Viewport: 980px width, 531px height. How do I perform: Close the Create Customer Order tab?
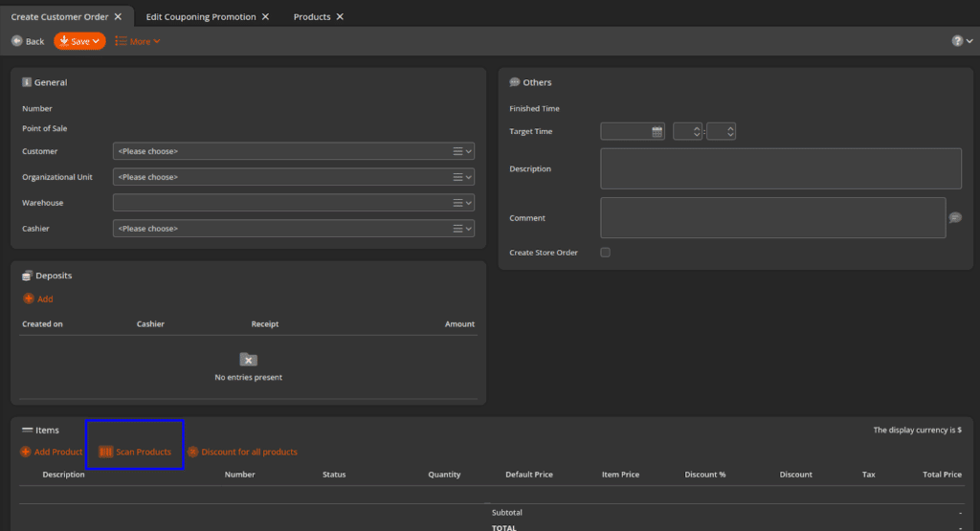pyautogui.click(x=118, y=17)
